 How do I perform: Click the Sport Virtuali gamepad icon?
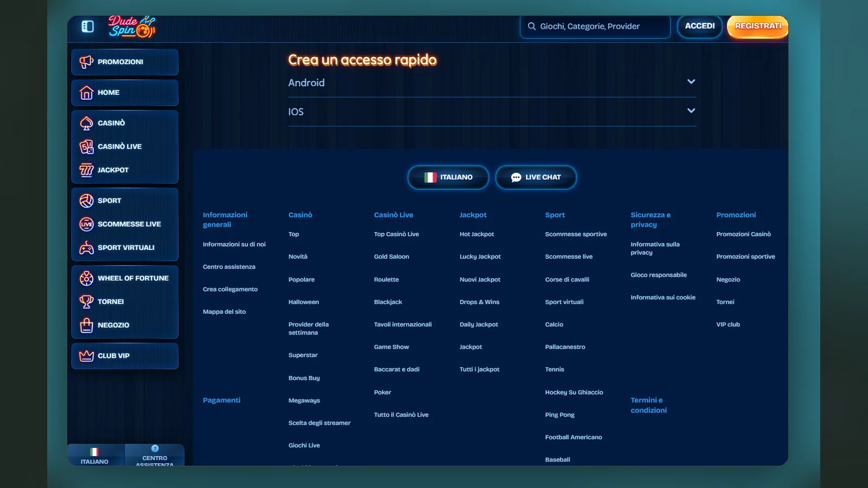click(86, 248)
